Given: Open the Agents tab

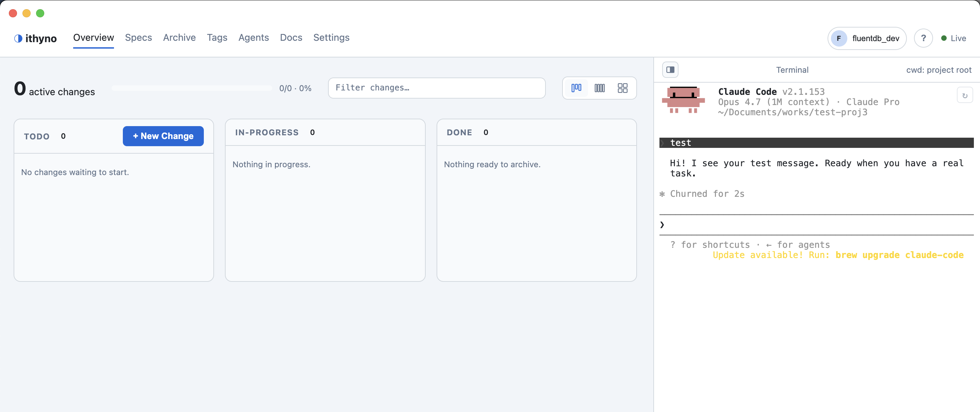Looking at the screenshot, I should point(254,38).
